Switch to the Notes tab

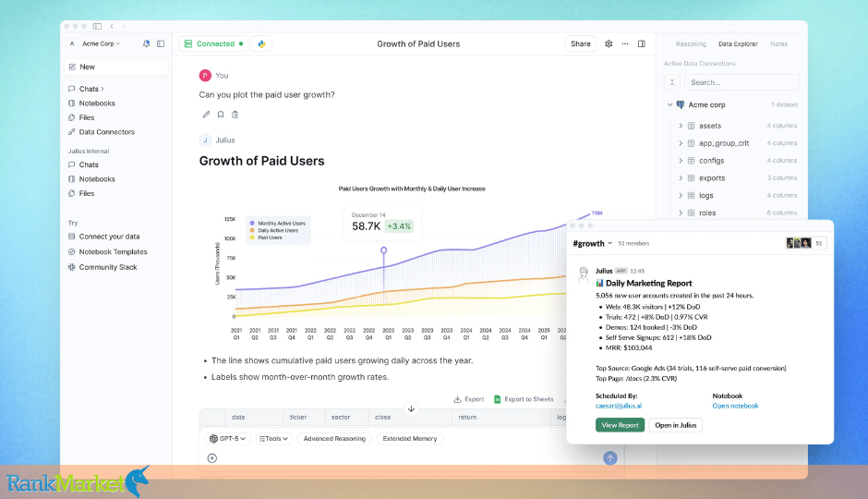click(x=778, y=43)
